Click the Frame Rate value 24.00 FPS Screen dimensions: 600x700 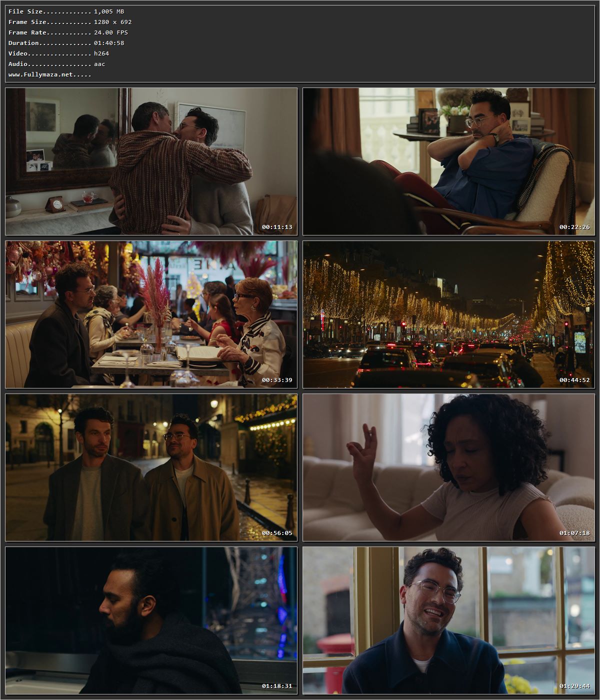click(111, 32)
